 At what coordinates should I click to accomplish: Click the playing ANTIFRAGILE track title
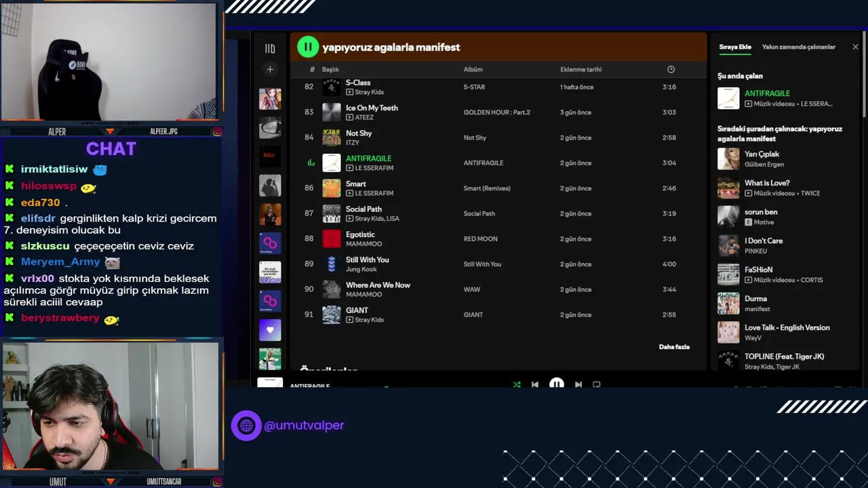click(368, 159)
